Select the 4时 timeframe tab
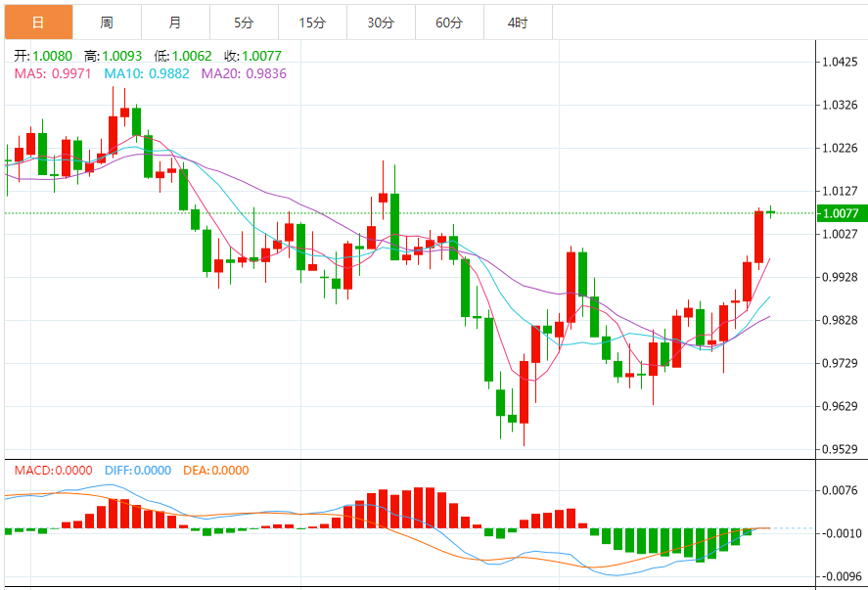 point(518,23)
